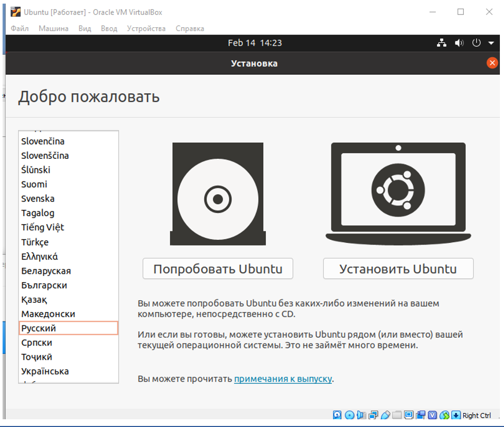Click the optical disc status icon
The height and width of the screenshot is (427, 504).
click(349, 415)
